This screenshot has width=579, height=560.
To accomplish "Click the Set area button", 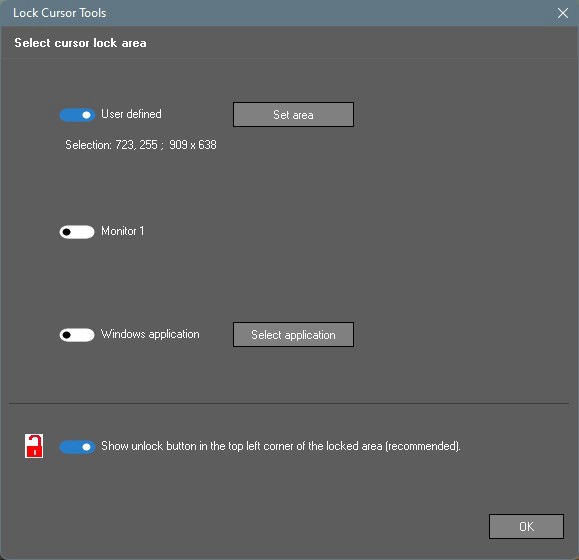I will (293, 114).
